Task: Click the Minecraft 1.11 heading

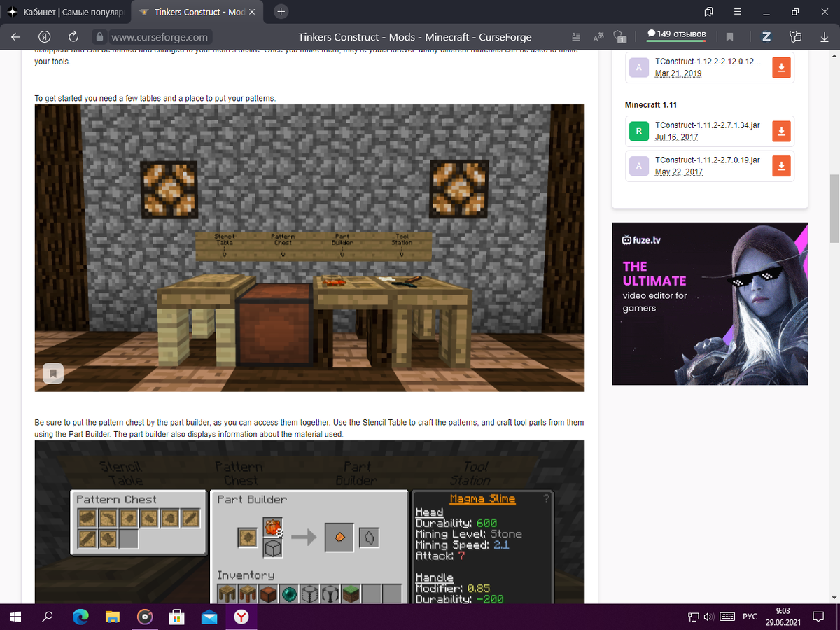Action: tap(650, 104)
